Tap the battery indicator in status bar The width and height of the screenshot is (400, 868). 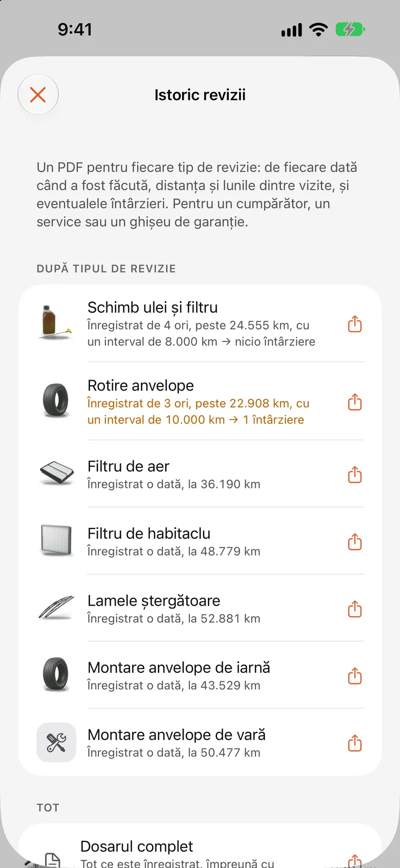coord(350,29)
